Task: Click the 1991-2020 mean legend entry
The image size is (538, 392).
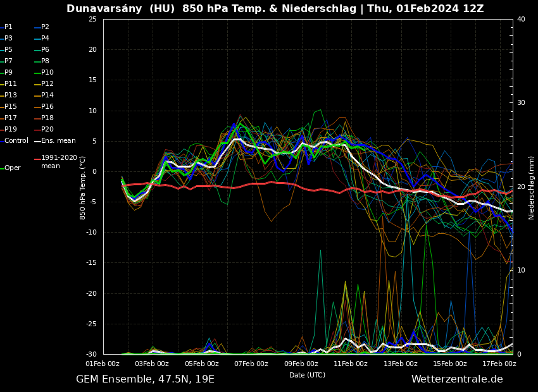Action: click(58, 162)
